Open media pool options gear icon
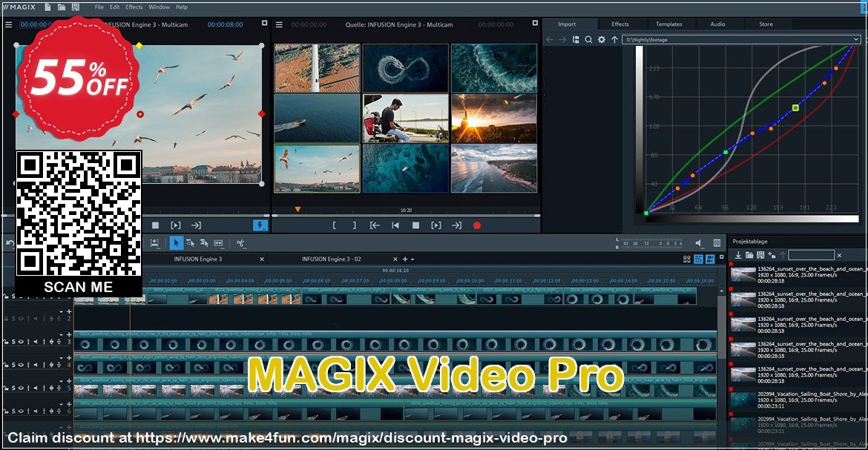This screenshot has width=868, height=450. (602, 39)
